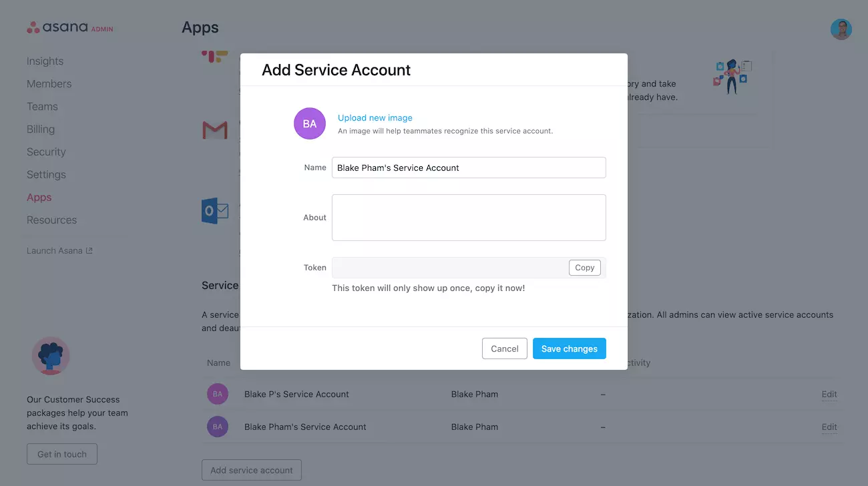
Task: Go to Members page
Action: coord(49,83)
